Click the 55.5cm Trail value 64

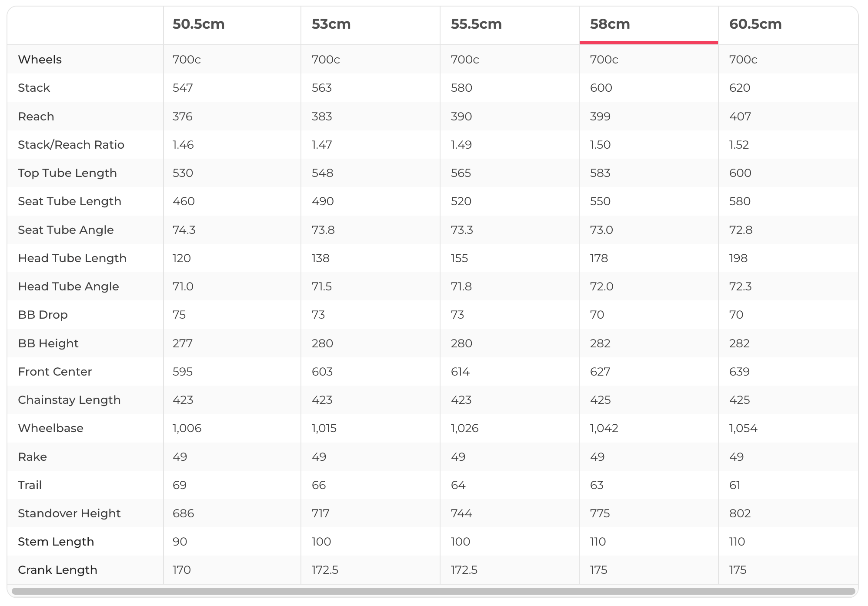(458, 485)
